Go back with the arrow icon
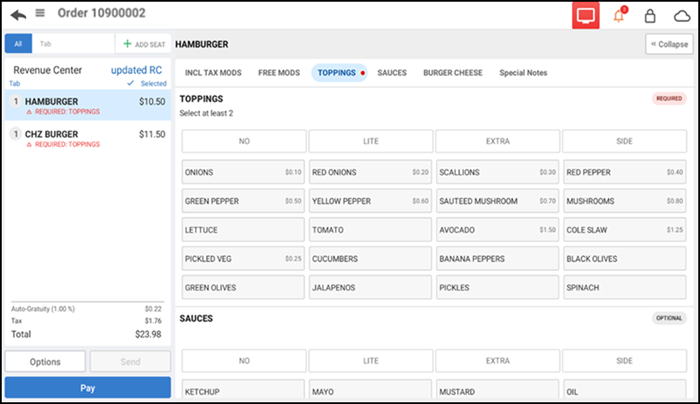Image resolution: width=700 pixels, height=404 pixels. point(18,15)
